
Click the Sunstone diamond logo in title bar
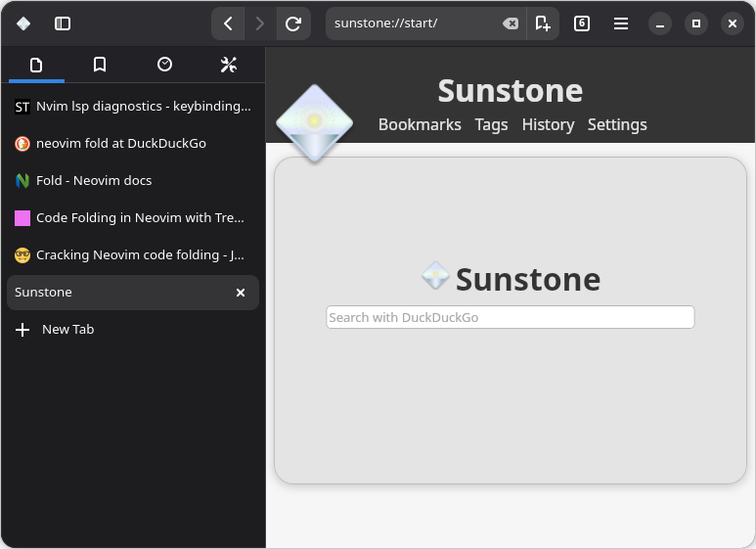click(x=23, y=23)
